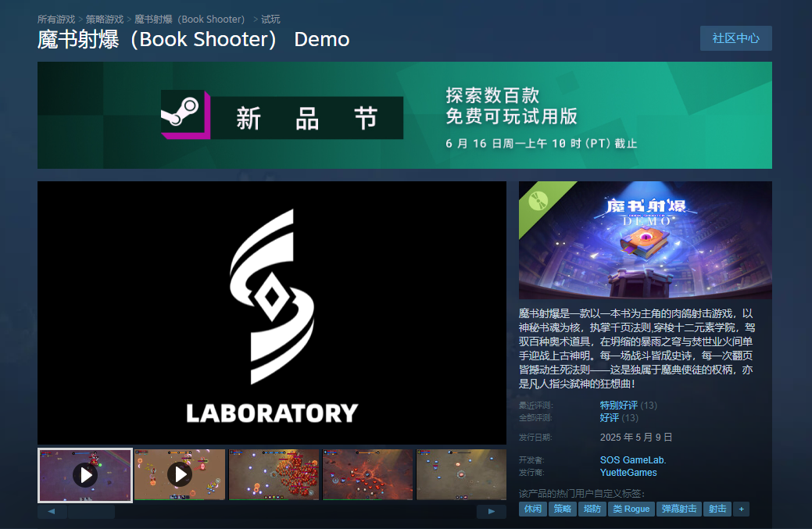Click the banner deadline text 6 月 16 日
The height and width of the screenshot is (529, 812).
point(541,143)
